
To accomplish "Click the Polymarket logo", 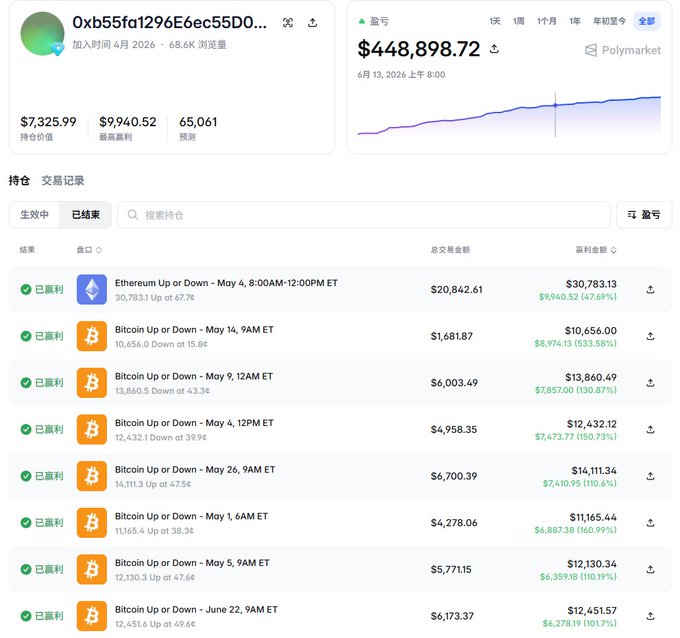I will [623, 50].
